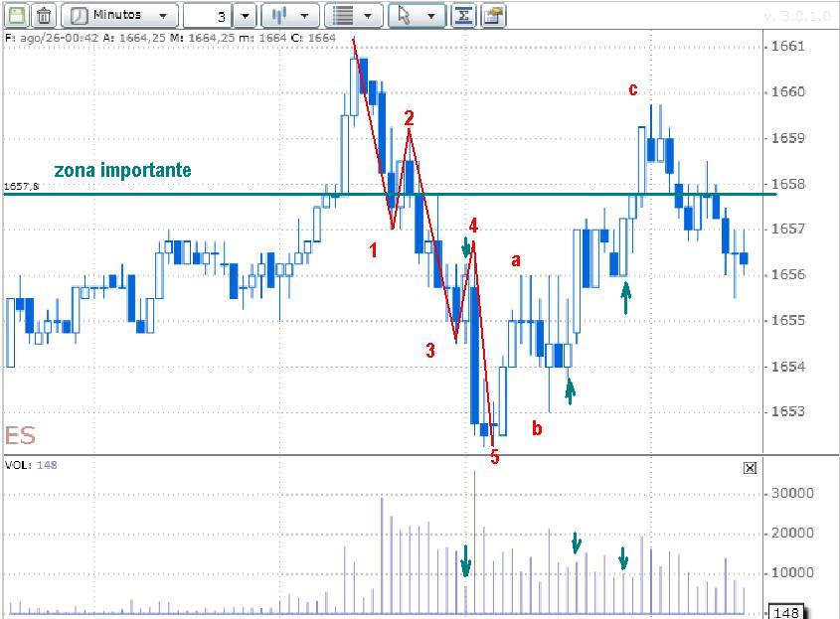The width and height of the screenshot is (840, 619).
Task: Select the candlestick chart type icon
Action: tap(280, 16)
